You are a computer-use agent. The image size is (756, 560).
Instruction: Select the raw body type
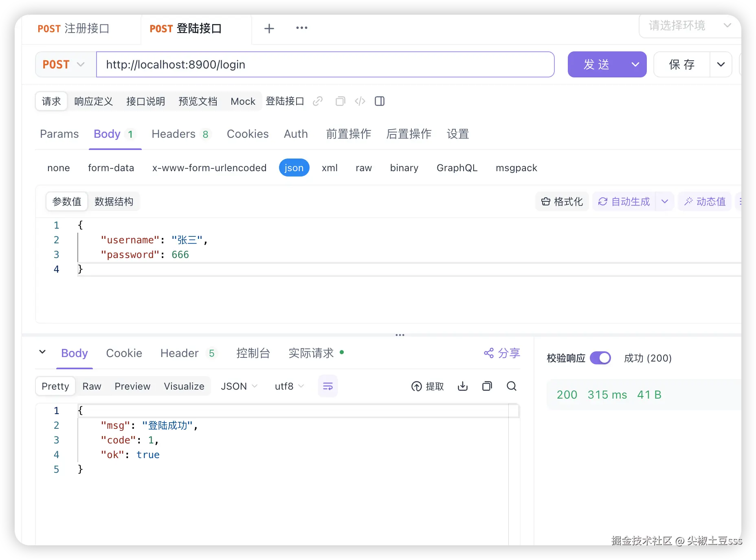[364, 168]
